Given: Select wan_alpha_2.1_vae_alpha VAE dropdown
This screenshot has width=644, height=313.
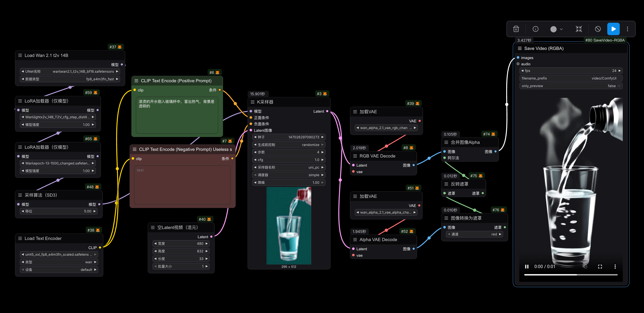Looking at the screenshot, I should click(386, 212).
